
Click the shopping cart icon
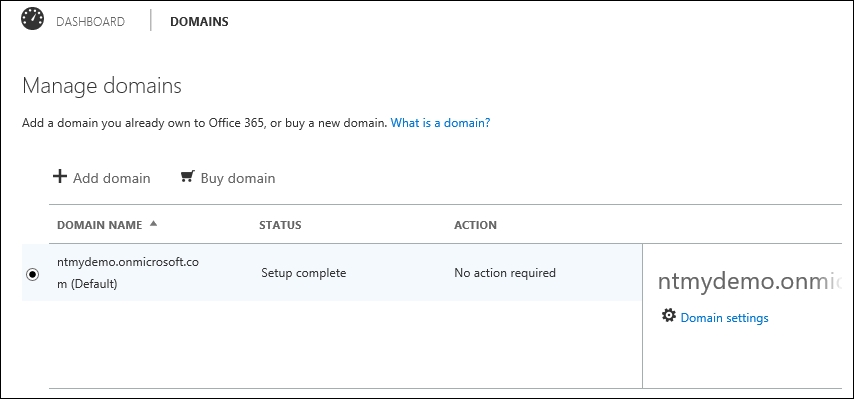coord(187,176)
